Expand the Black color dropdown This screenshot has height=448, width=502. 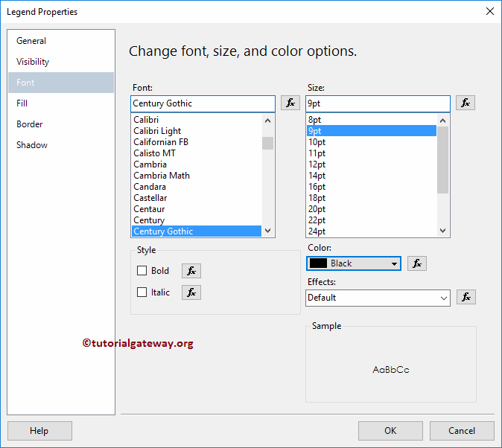pos(394,263)
